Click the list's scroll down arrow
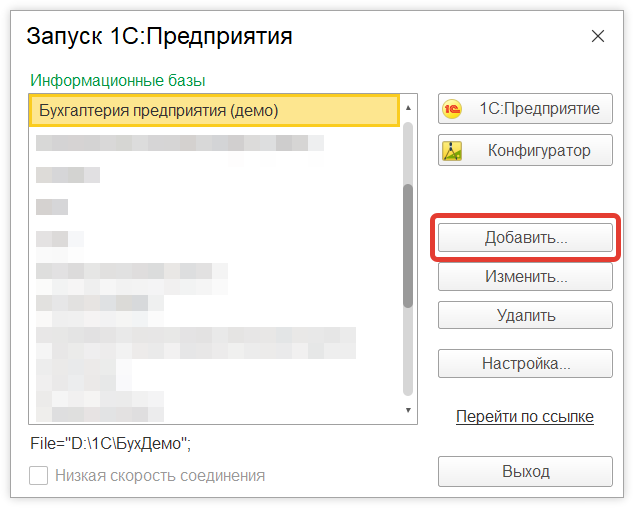Image resolution: width=633 pixels, height=508 pixels. (408, 410)
